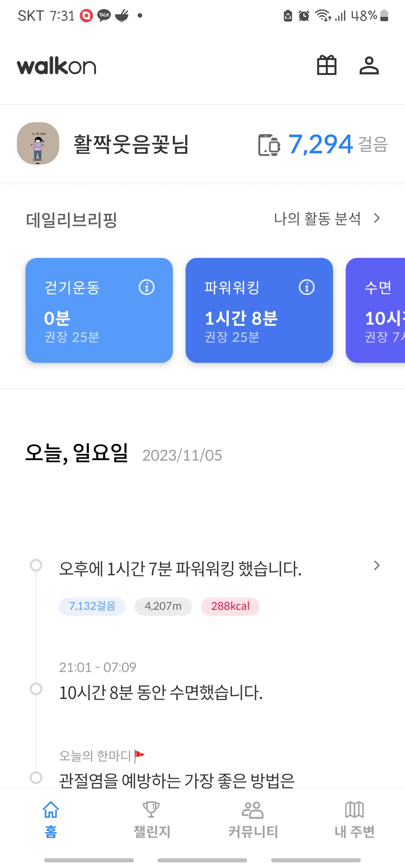This screenshot has height=868, width=405.
Task: Tap the 챌린지 trophy icon
Action: coord(151,810)
